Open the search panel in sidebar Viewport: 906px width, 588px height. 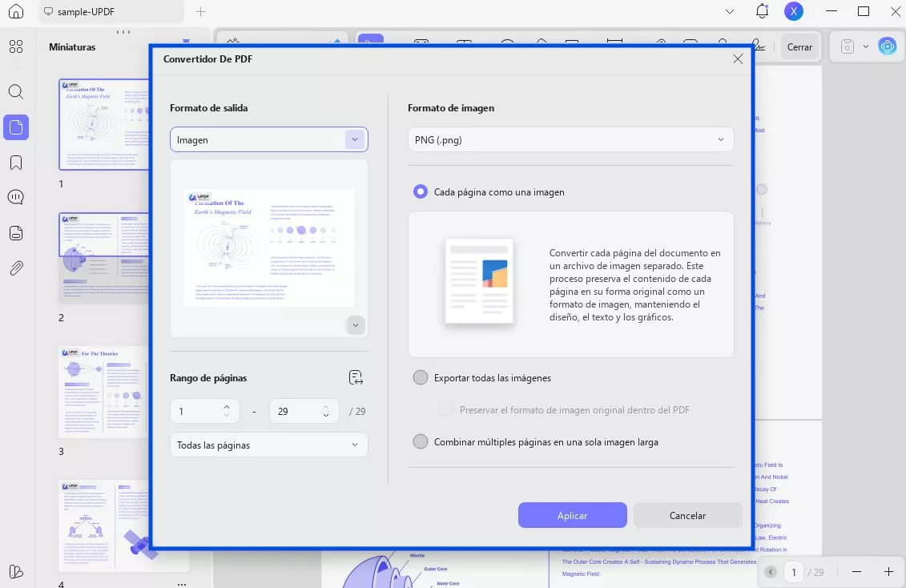click(x=16, y=91)
